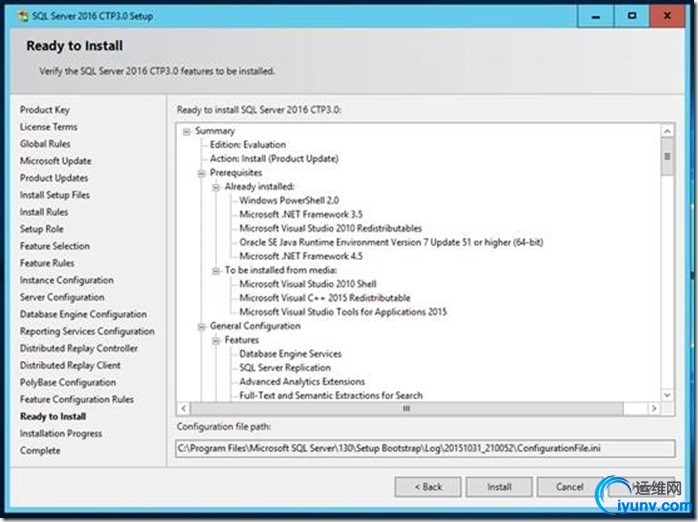
Task: Select the Feature Rules step
Action: coord(47,263)
